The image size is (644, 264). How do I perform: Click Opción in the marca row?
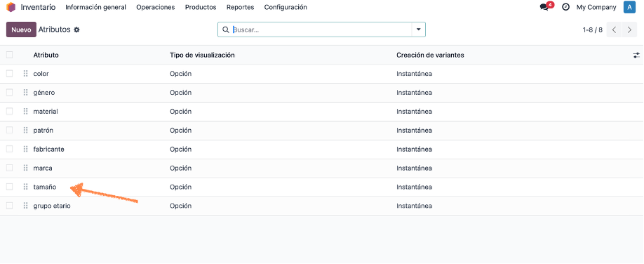coord(181,169)
